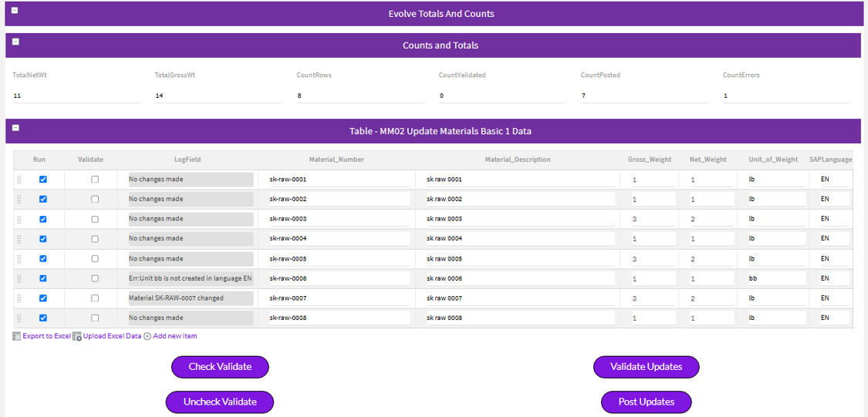Collapse the Evolve Totals And Counts section
Screen dimensions: 868x417
pos(15,10)
